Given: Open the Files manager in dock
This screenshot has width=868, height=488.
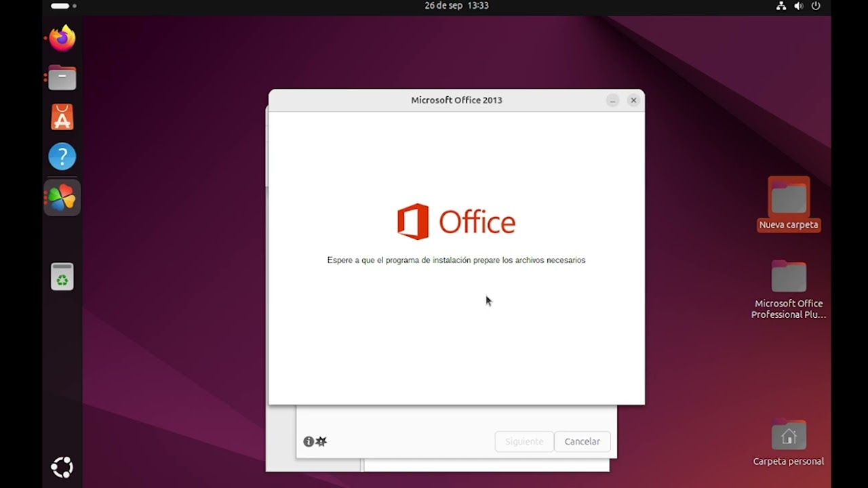Looking at the screenshot, I should click(x=62, y=78).
